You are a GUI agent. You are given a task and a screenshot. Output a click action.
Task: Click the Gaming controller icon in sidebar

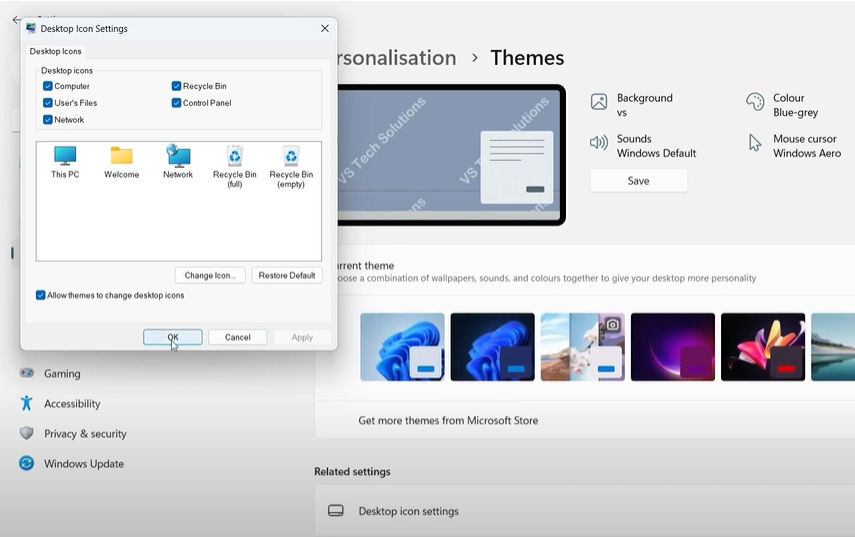[x=26, y=373]
